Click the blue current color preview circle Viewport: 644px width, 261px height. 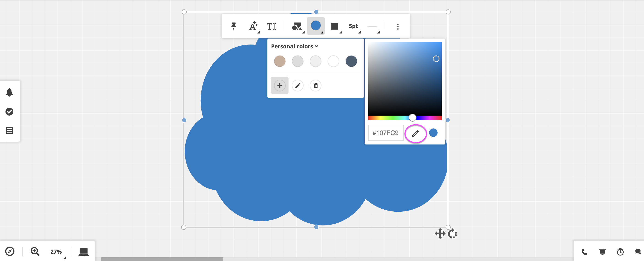tap(433, 133)
